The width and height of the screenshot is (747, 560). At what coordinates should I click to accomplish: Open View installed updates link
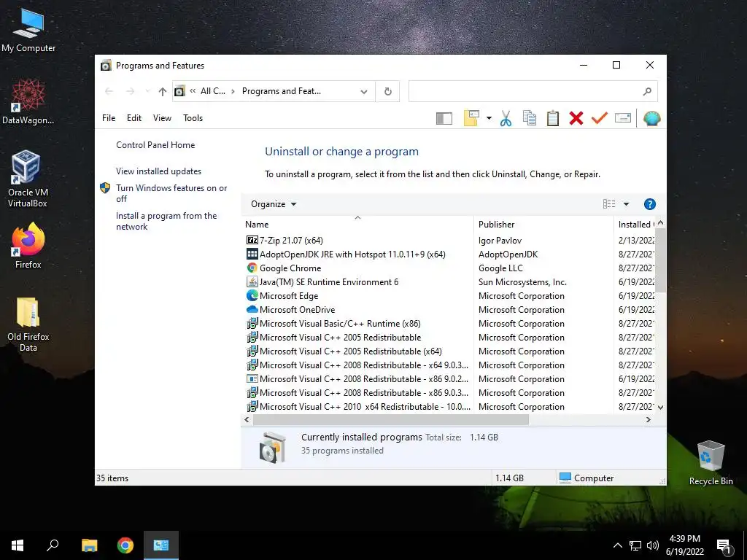coord(158,171)
